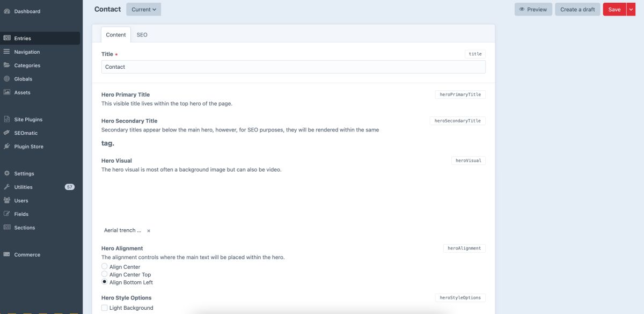
Task: Select Align Center Top radio option
Action: 104,274
